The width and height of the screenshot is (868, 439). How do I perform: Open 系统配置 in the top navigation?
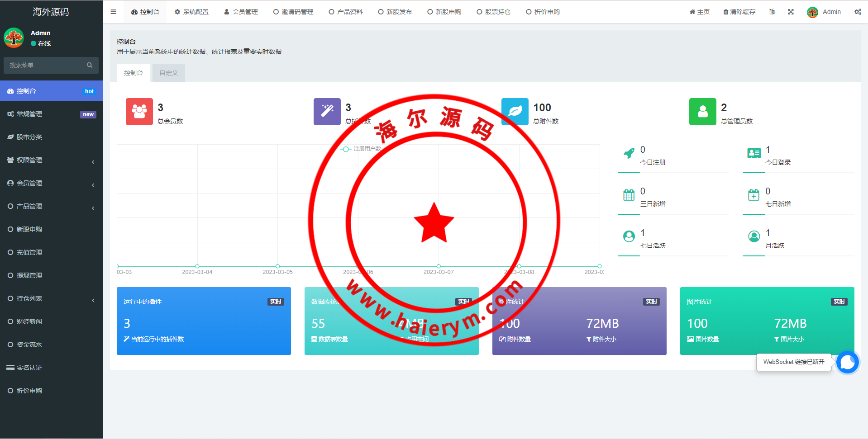pos(191,12)
